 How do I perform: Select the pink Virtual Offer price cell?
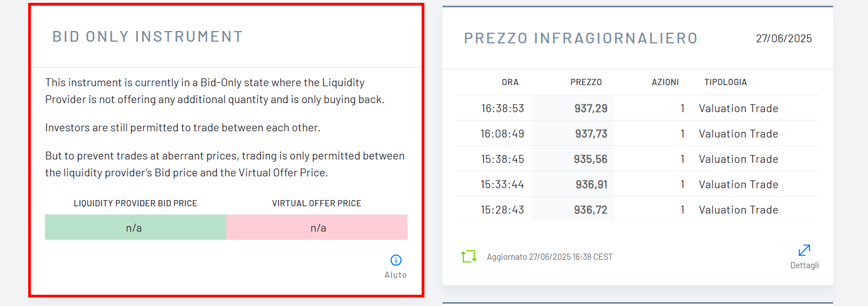tap(317, 227)
